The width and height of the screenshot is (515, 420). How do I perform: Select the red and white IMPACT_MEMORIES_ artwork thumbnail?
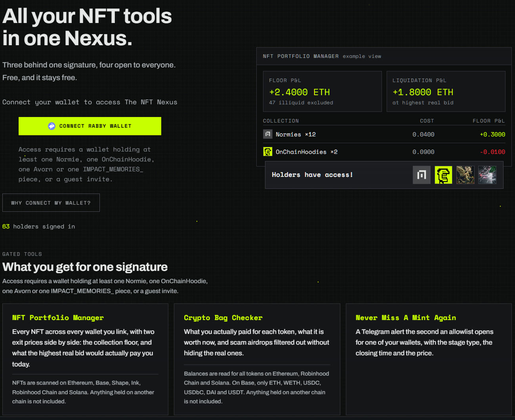487,175
